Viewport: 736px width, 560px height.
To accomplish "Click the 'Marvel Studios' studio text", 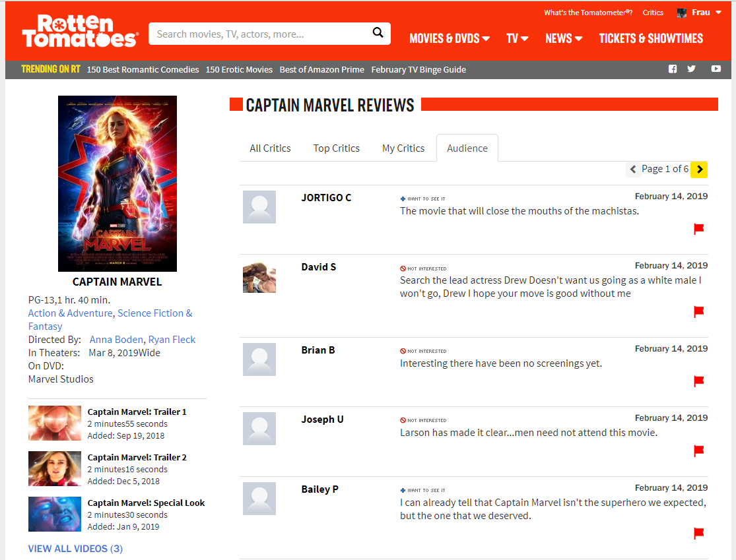I will tap(61, 379).
